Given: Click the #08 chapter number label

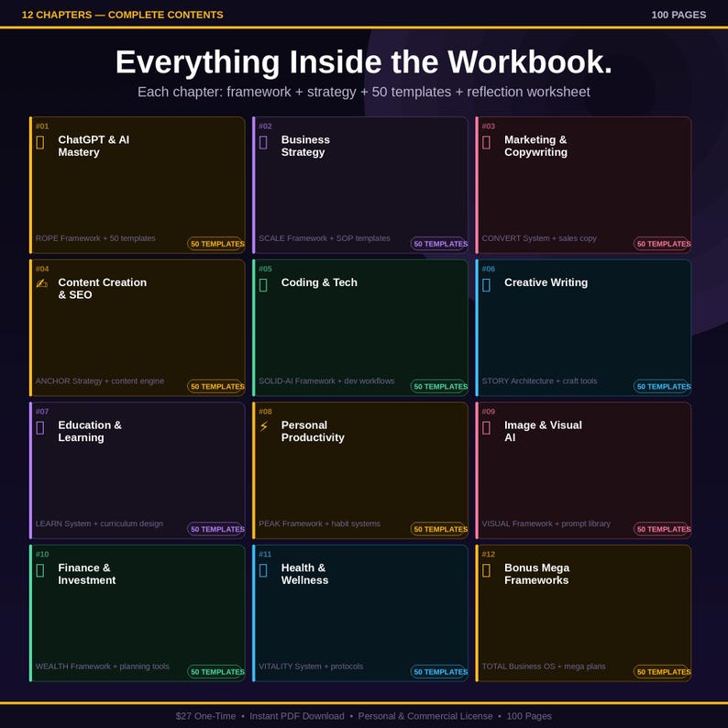Looking at the screenshot, I should click(x=266, y=412).
